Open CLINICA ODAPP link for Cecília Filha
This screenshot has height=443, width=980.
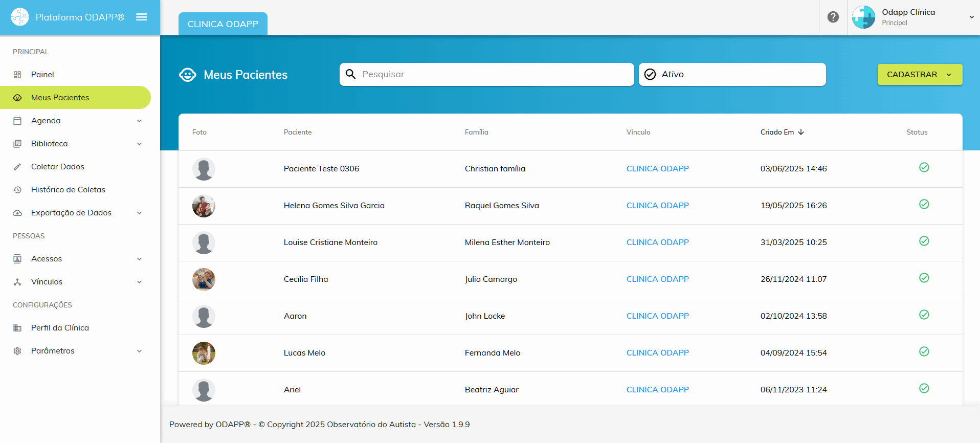click(657, 279)
